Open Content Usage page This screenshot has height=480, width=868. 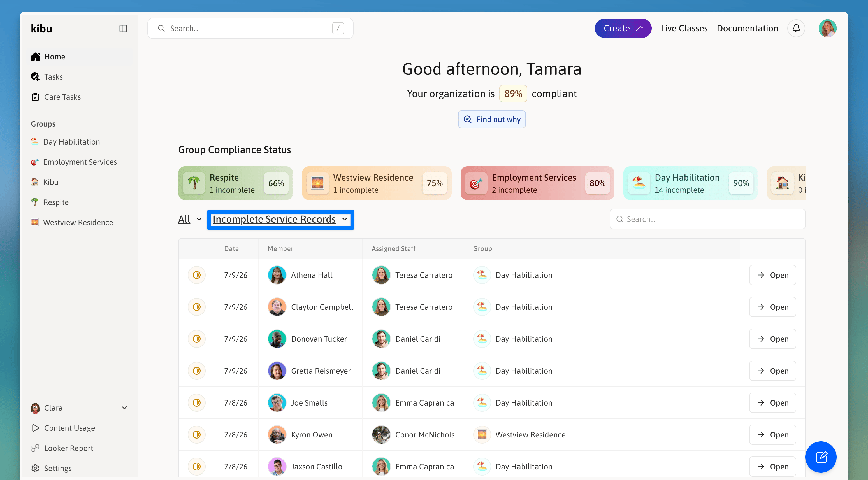(x=80, y=428)
